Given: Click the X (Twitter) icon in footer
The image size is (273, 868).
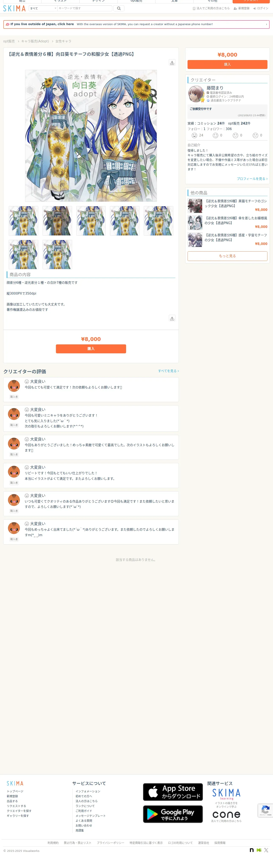Looking at the screenshot, I should click(266, 850).
